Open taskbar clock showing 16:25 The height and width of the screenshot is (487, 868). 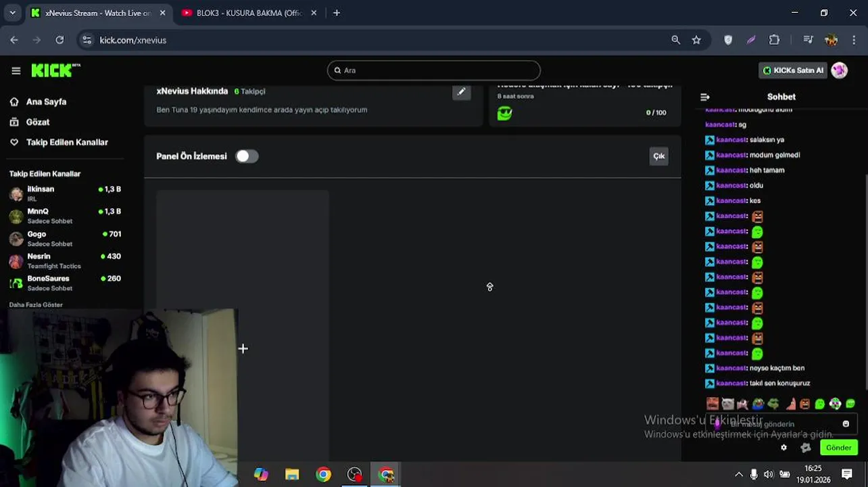(x=813, y=474)
